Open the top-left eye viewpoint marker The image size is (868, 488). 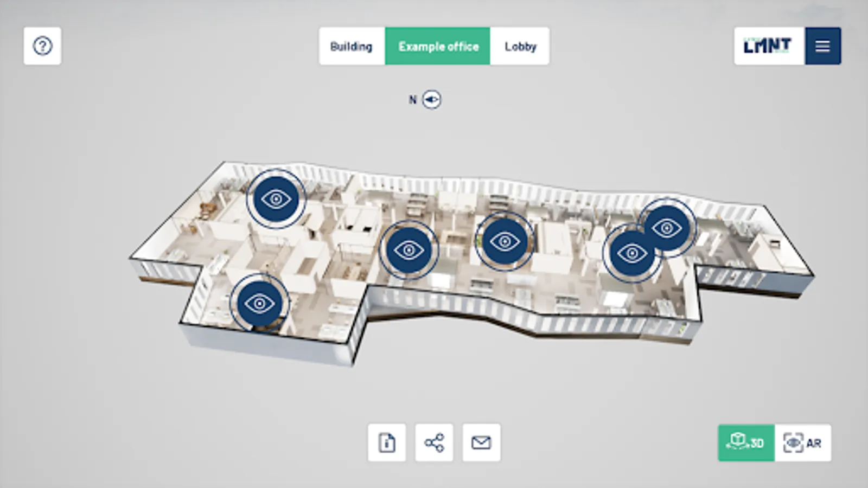[276, 199]
